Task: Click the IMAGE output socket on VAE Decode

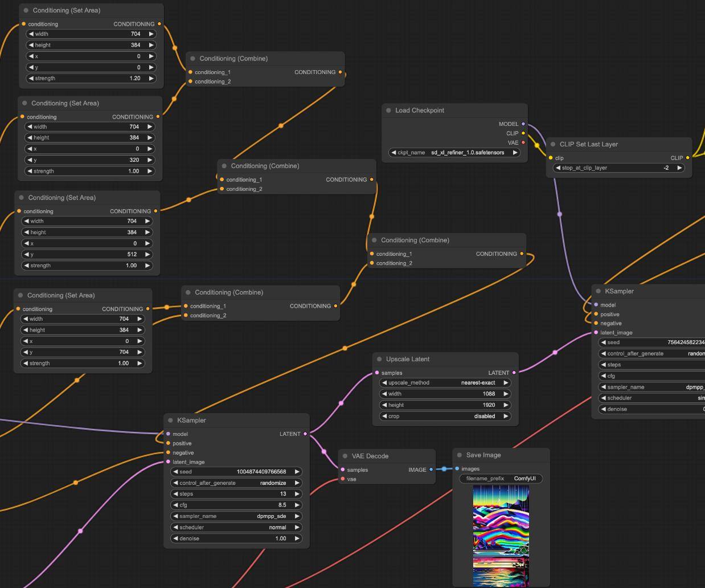Action: point(431,470)
